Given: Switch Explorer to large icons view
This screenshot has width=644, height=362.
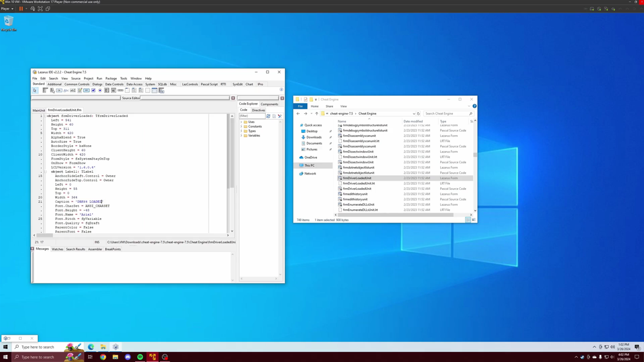Looking at the screenshot, I should tap(474, 220).
